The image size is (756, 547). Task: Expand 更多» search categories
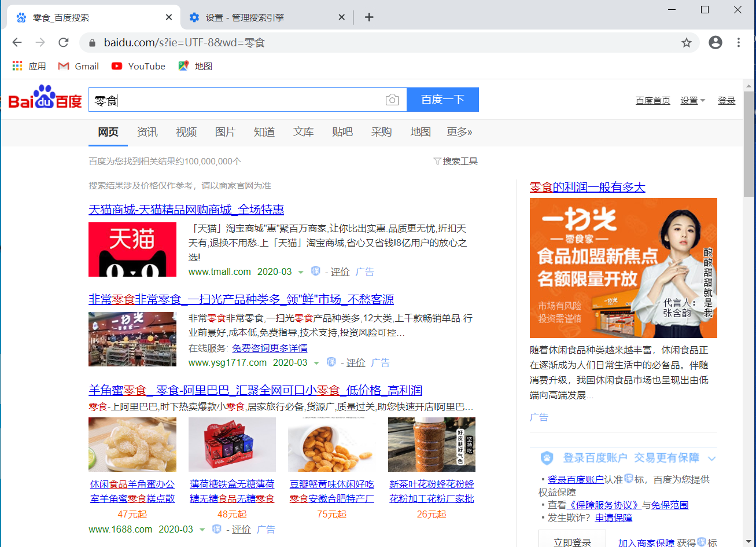coord(460,132)
